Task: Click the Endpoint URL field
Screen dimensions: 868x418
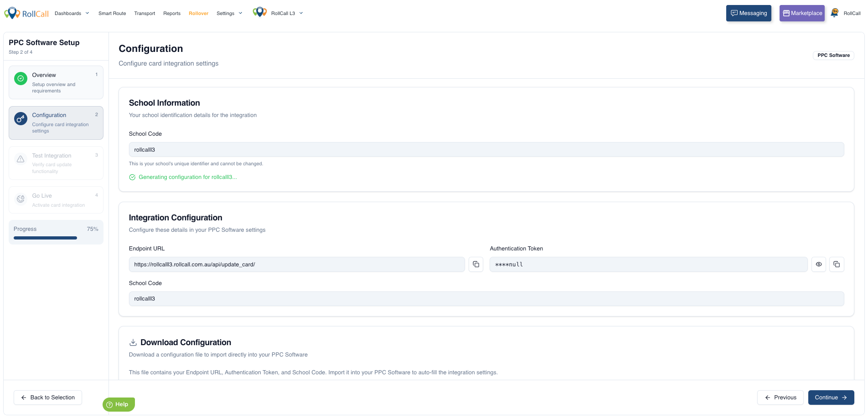Action: [297, 265]
